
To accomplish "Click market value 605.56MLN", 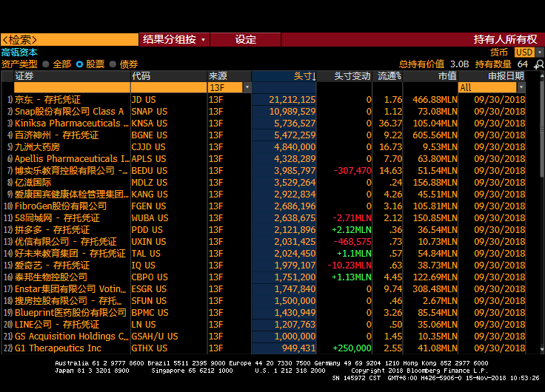I will (x=435, y=135).
